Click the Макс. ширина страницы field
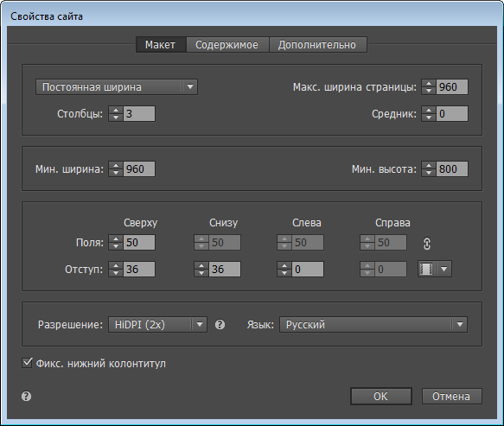 point(451,87)
